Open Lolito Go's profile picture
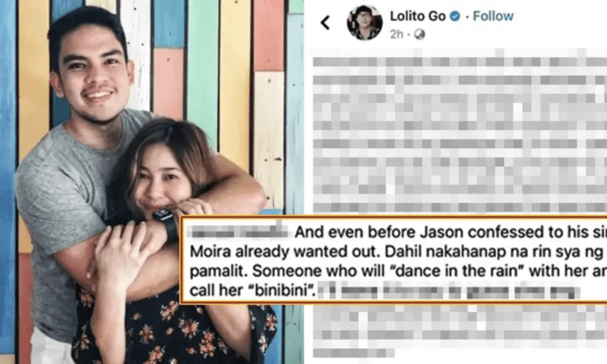607x364 pixels. coord(365,23)
